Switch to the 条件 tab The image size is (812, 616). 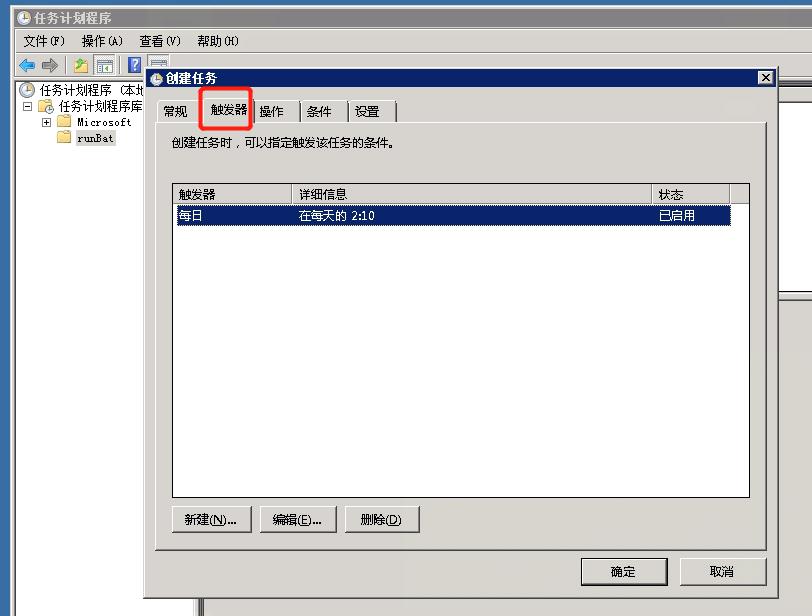pyautogui.click(x=319, y=112)
